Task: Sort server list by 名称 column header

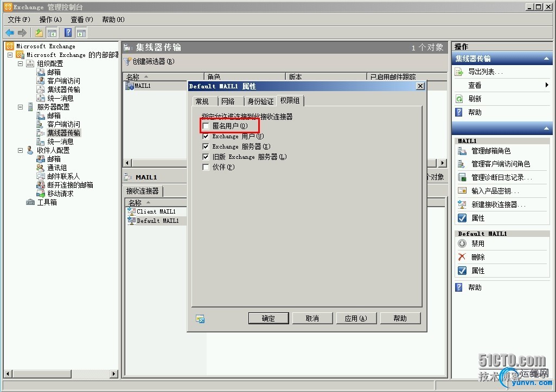Action: coord(163,76)
